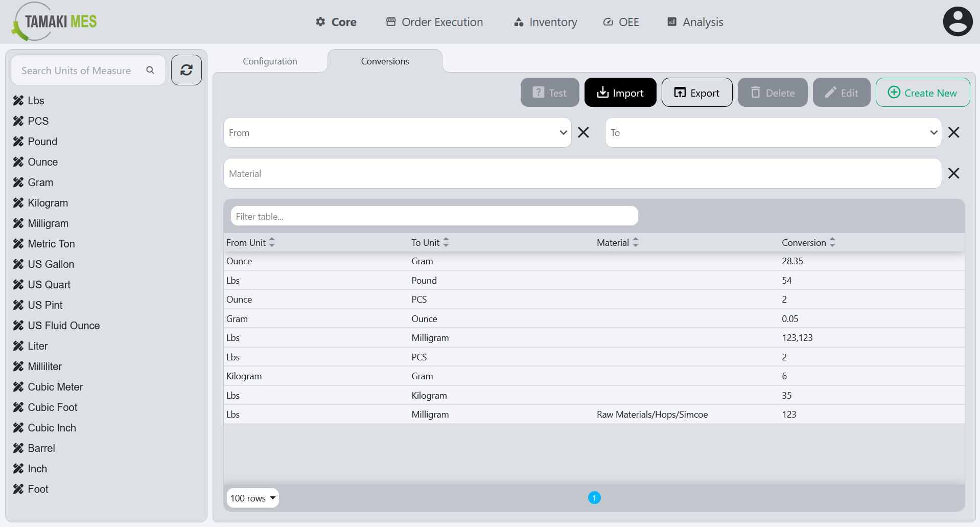Clear the Material filter with the X

(x=954, y=173)
